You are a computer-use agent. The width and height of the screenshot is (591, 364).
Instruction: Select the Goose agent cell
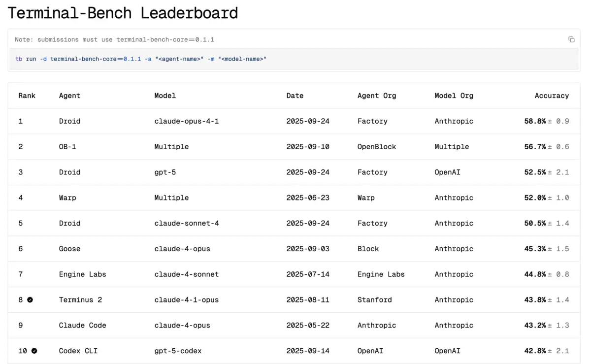(x=69, y=249)
